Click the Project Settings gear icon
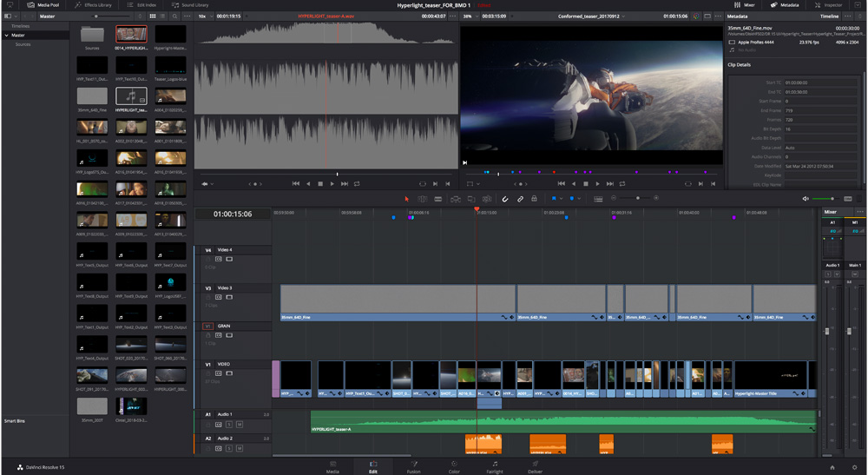868x475 pixels. [x=854, y=467]
